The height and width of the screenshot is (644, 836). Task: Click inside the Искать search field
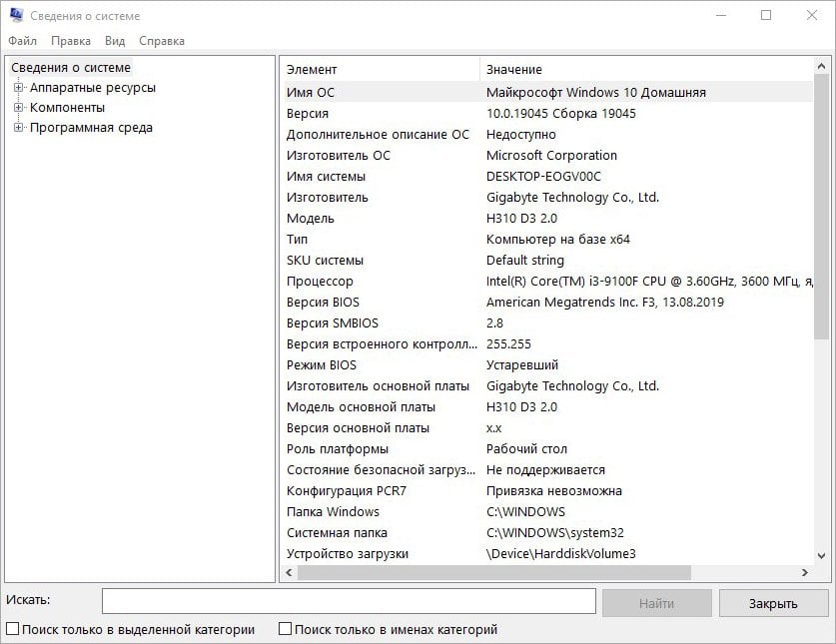click(x=349, y=601)
